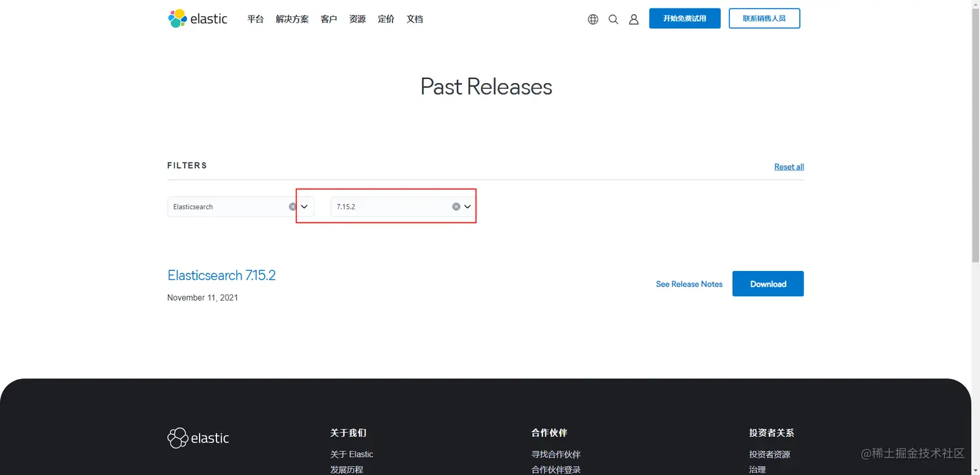Open 发展历程 footer link
The width and height of the screenshot is (980, 475).
pos(347,470)
